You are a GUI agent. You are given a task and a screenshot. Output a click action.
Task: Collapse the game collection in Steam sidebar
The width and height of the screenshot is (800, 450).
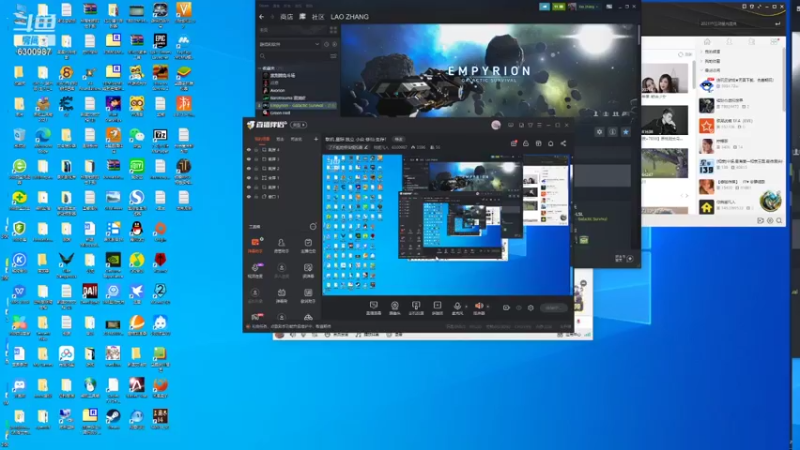(x=260, y=68)
